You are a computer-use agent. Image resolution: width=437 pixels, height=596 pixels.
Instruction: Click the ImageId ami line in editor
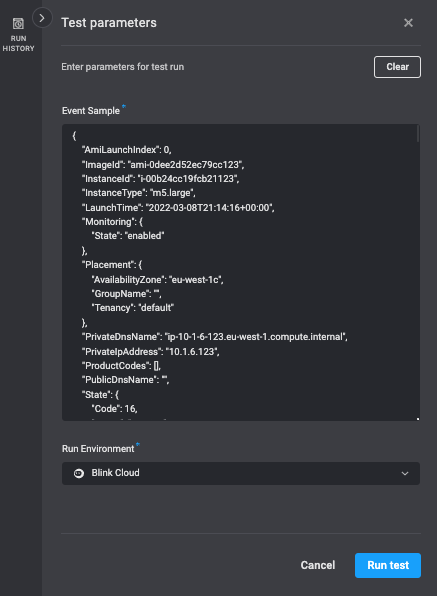(x=163, y=165)
